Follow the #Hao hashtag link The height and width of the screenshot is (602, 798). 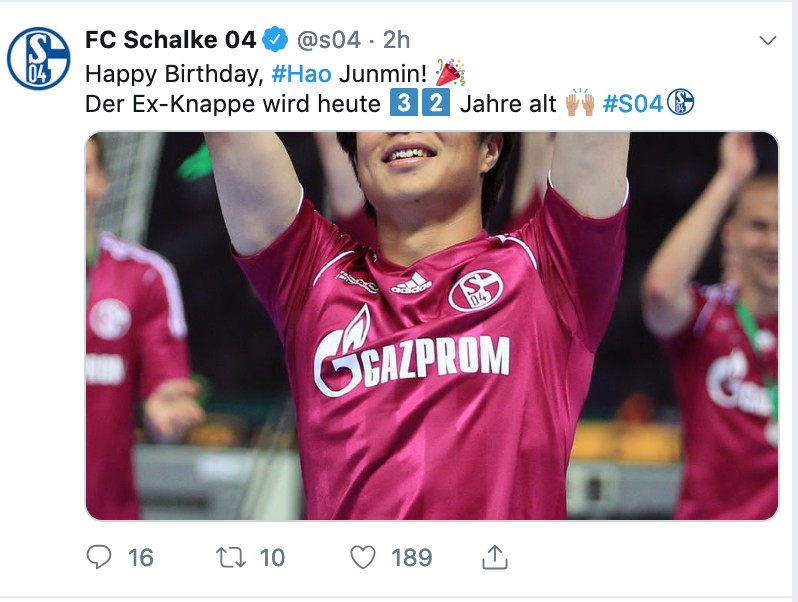click(x=301, y=73)
